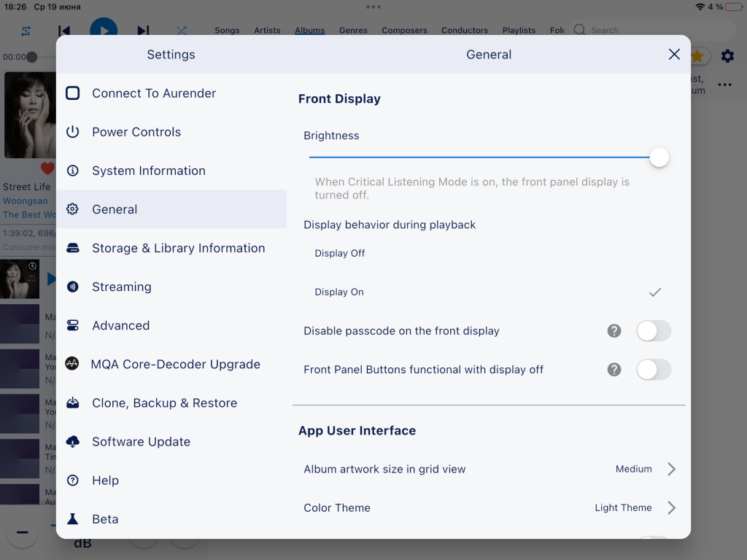Switch to Songs tab

[227, 30]
